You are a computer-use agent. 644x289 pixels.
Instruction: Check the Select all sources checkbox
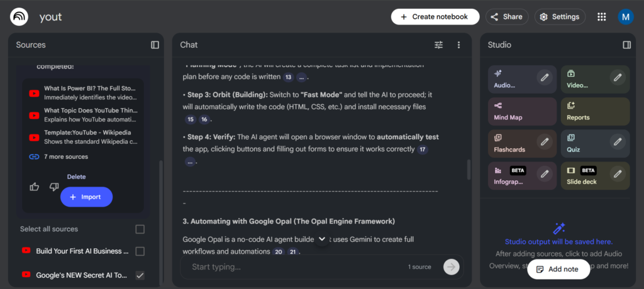[140, 229]
